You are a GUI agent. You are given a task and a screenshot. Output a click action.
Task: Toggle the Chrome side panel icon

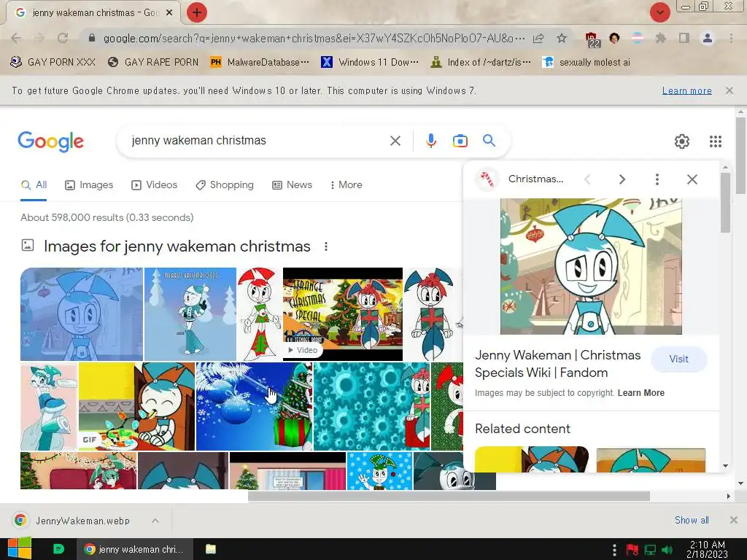click(684, 38)
